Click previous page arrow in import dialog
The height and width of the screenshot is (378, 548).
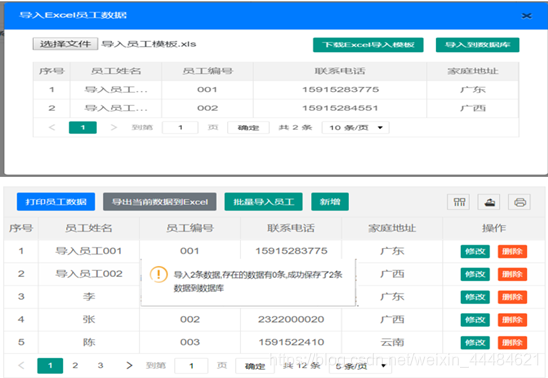tap(52, 128)
